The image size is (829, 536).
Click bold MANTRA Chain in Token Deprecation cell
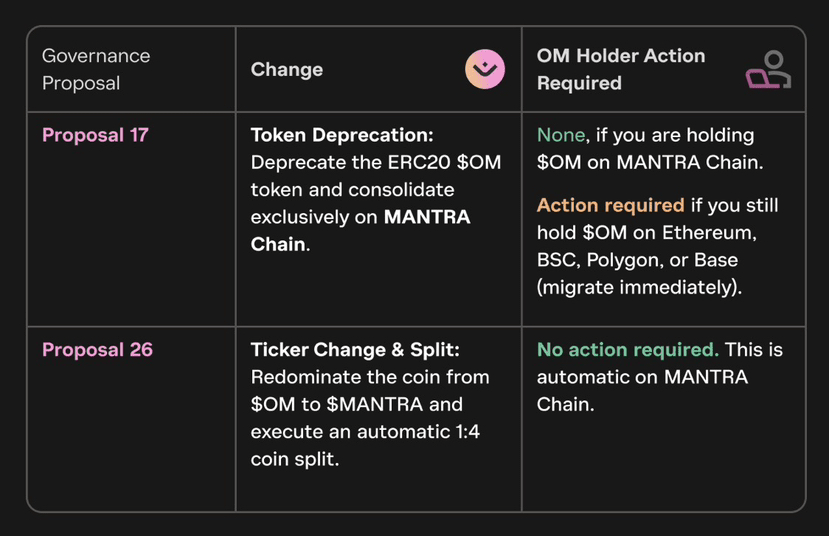pyautogui.click(x=426, y=217)
